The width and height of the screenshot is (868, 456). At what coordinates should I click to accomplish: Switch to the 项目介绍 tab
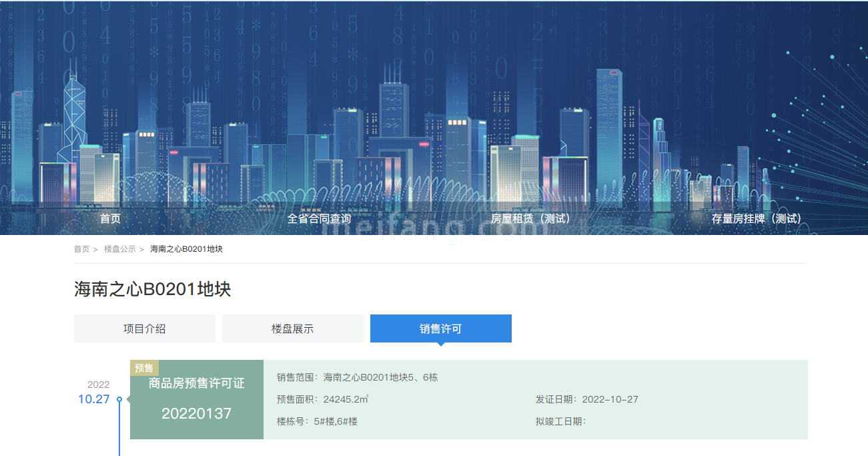(x=145, y=328)
